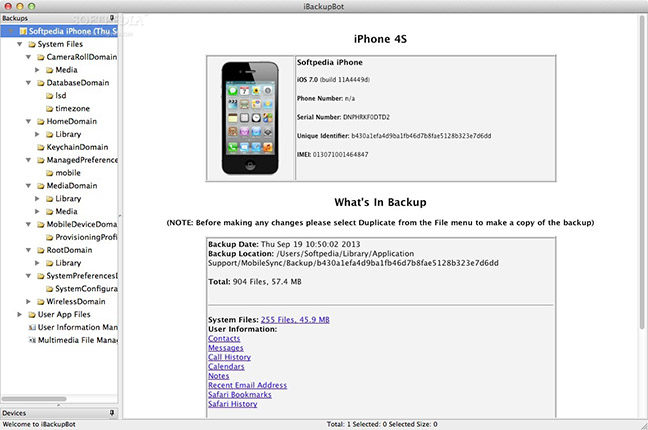The image size is (648, 430).
Task: Expand the Media folder under CameraRollDomain
Action: tap(37, 70)
